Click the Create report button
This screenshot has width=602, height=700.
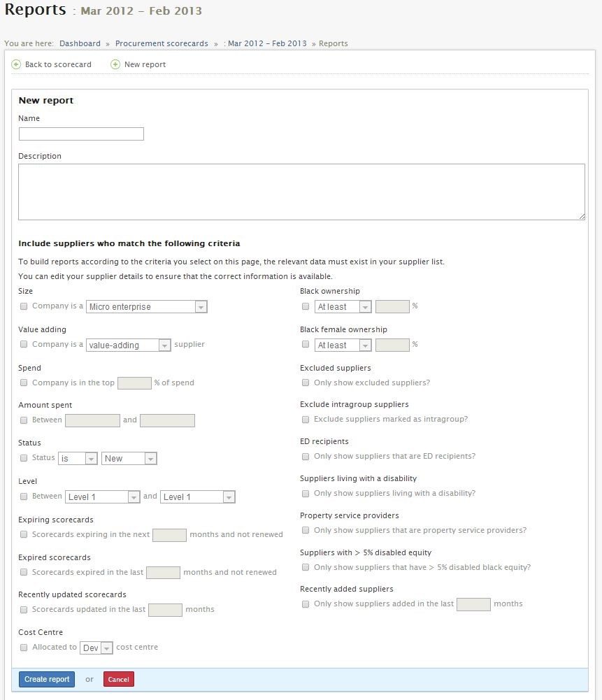click(47, 680)
